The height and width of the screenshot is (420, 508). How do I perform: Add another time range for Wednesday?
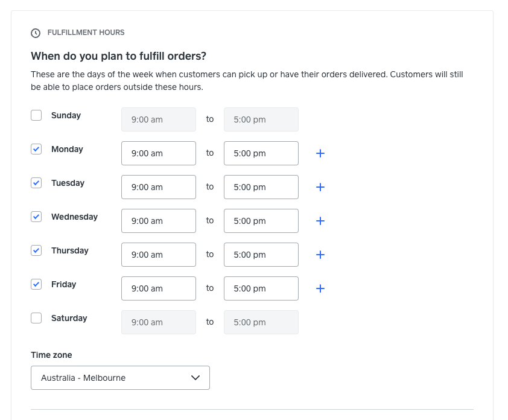tap(320, 221)
